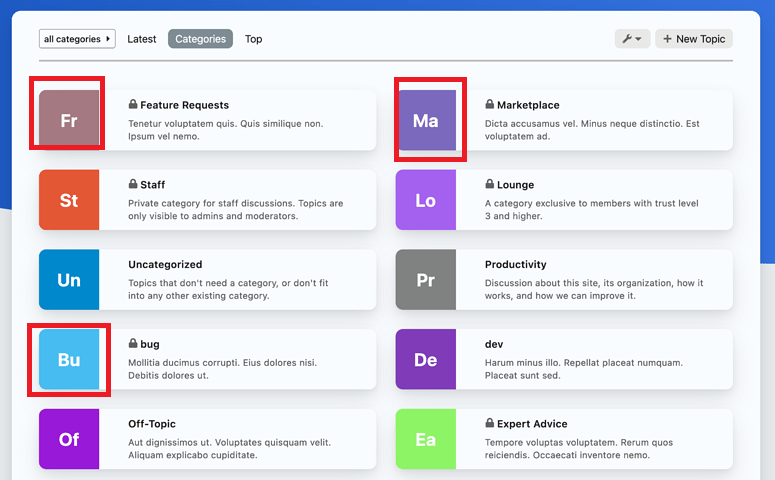Open the Uncategorized category link
This screenshot has width=775, height=480.
click(x=165, y=265)
